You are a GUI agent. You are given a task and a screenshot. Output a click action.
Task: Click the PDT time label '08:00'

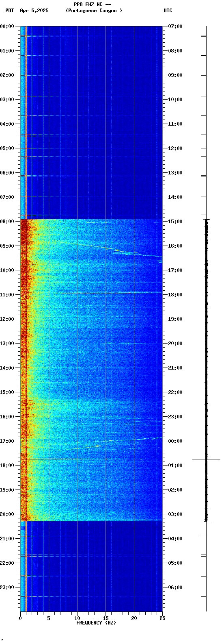7,222
